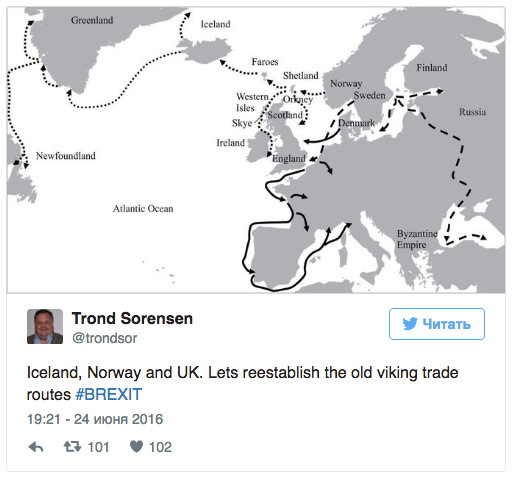Viewport: 515px width, 482px height.
Task: Click the Byzantine Empire label on map
Action: 417,239
